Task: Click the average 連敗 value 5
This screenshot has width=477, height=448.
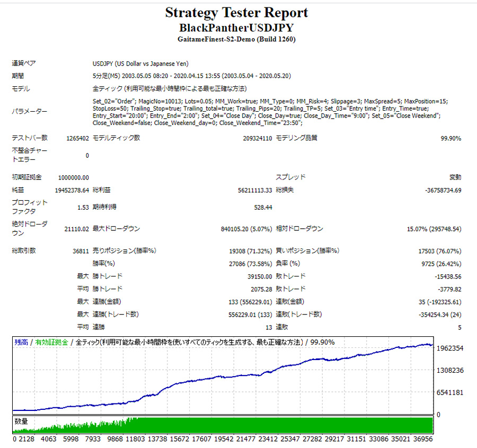Action: (460, 328)
